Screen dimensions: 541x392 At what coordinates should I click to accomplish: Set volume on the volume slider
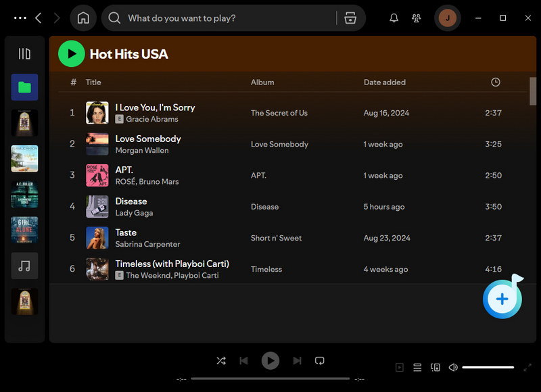[x=488, y=368]
